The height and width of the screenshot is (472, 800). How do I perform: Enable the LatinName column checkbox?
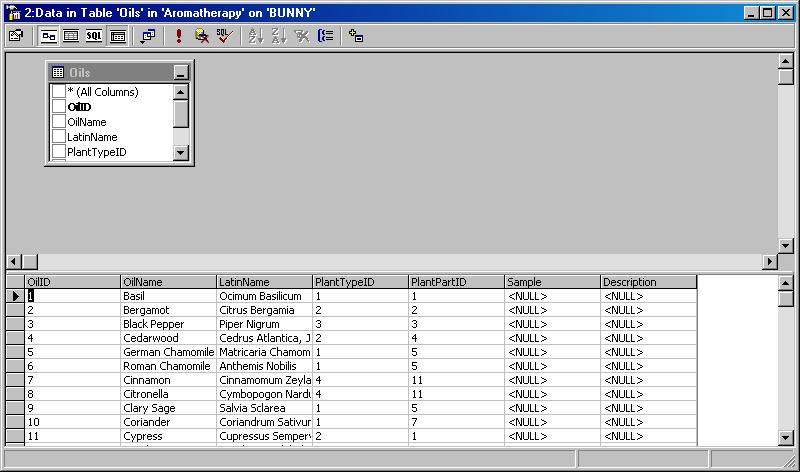click(x=59, y=137)
